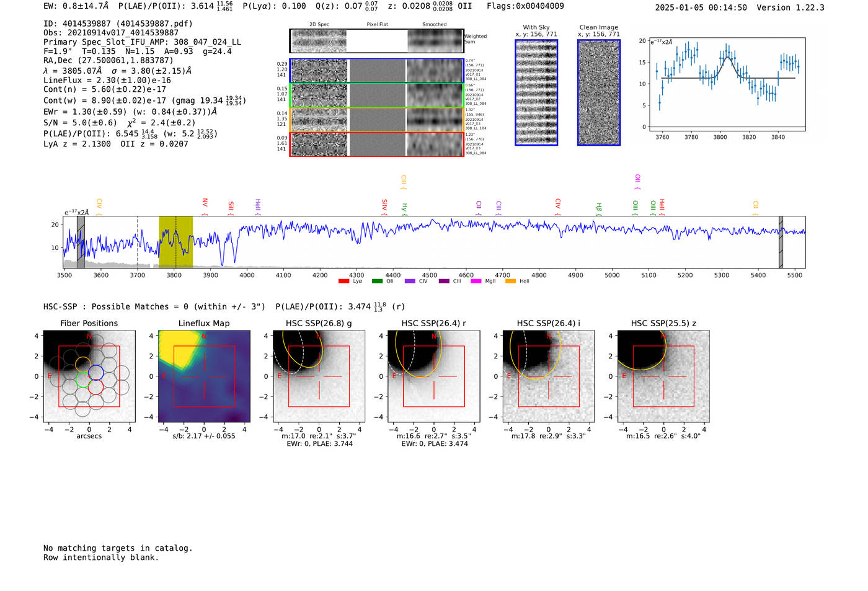Screen dimensions: 868x591
Task: Open the Fiber Positions image
Action: [x=89, y=376]
